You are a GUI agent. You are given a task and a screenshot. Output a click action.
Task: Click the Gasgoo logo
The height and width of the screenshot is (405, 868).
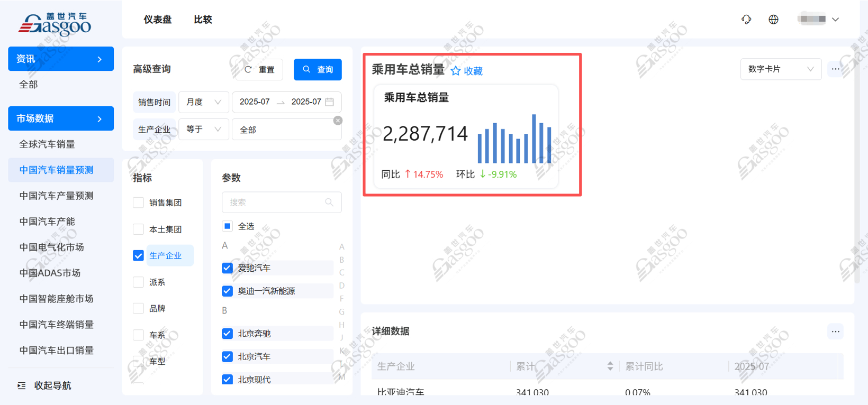(x=55, y=24)
